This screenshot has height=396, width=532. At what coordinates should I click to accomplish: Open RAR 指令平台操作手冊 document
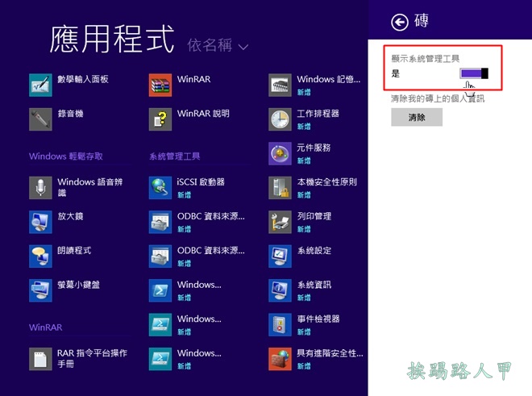[40, 359]
